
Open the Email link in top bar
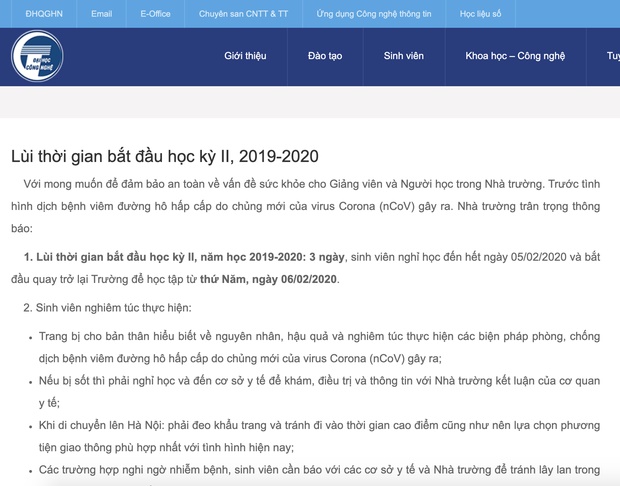coord(101,14)
